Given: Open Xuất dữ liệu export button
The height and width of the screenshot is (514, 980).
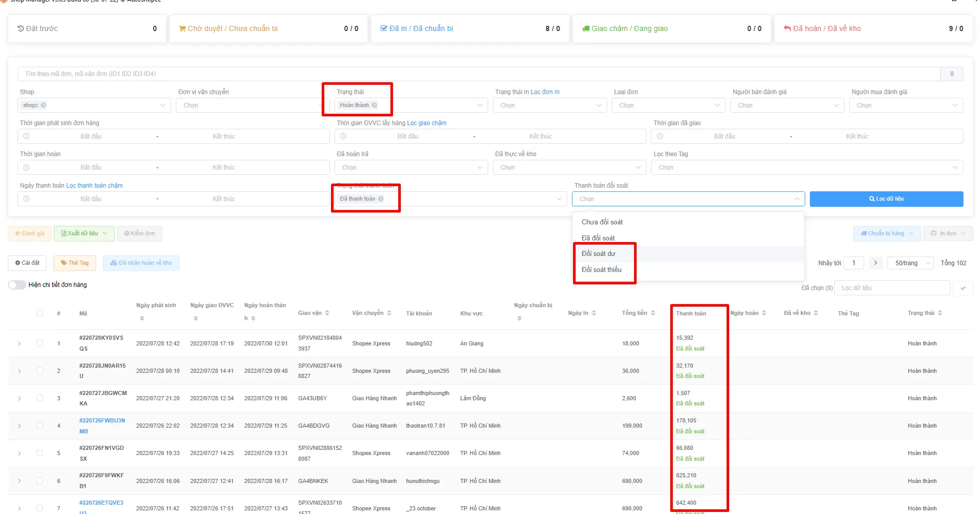Looking at the screenshot, I should 84,233.
